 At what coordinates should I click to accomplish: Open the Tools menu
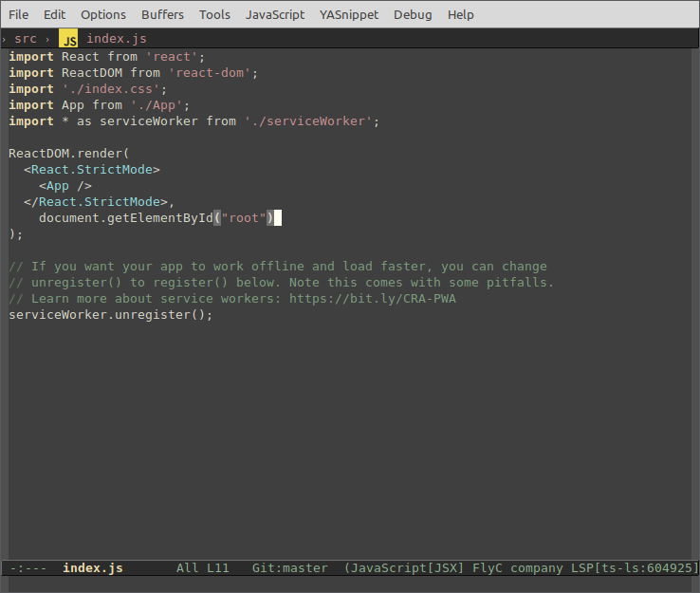click(214, 14)
